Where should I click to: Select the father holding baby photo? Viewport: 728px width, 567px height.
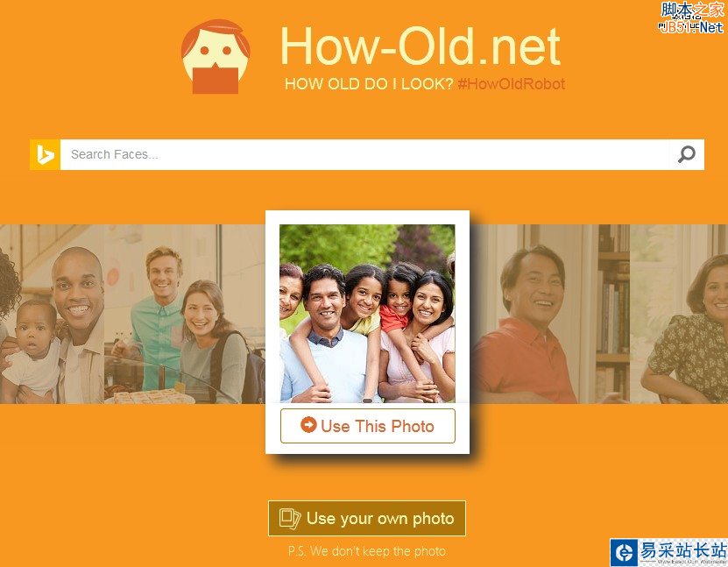[x=52, y=314]
